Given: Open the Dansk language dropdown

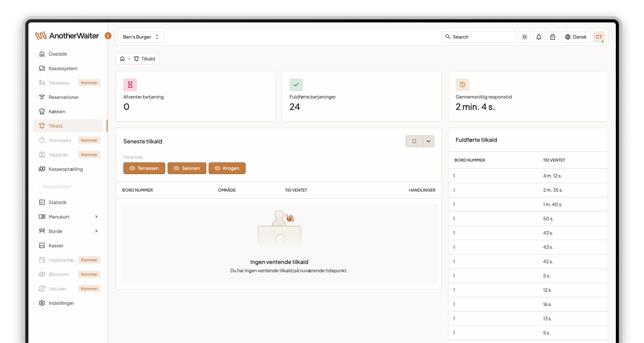Looking at the screenshot, I should (576, 37).
